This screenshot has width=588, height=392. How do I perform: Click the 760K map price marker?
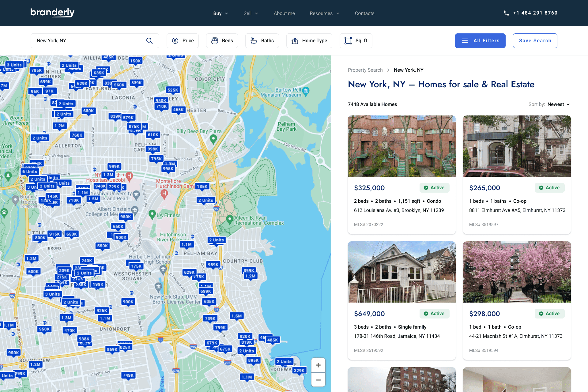pos(77,135)
